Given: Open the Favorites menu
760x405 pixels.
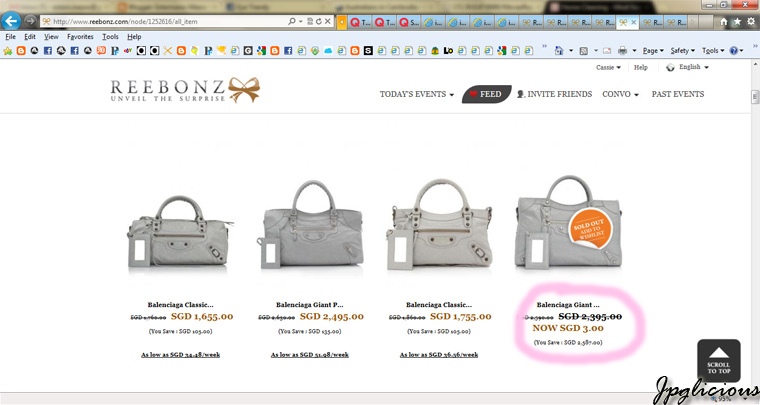Looking at the screenshot, I should point(80,37).
